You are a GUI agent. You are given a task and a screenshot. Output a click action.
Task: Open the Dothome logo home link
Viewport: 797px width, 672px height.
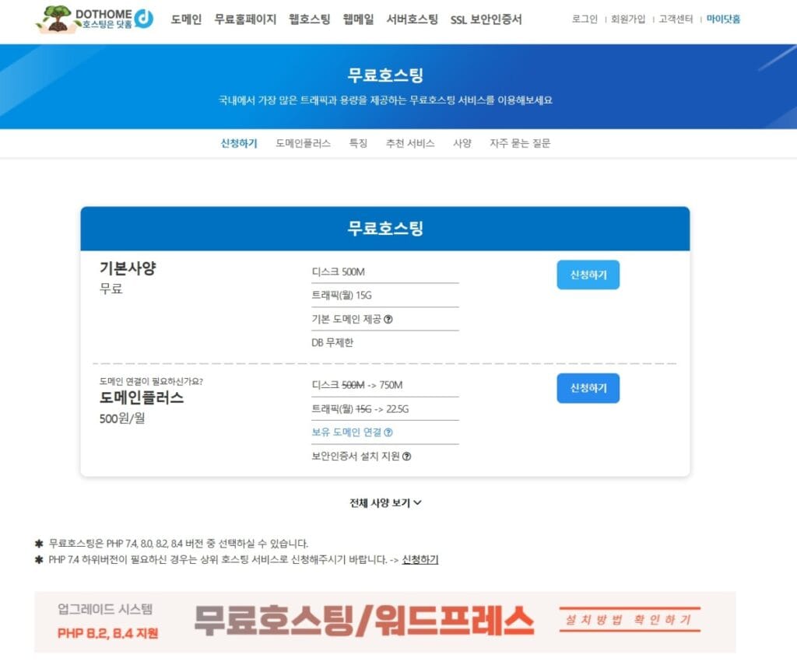click(x=94, y=19)
